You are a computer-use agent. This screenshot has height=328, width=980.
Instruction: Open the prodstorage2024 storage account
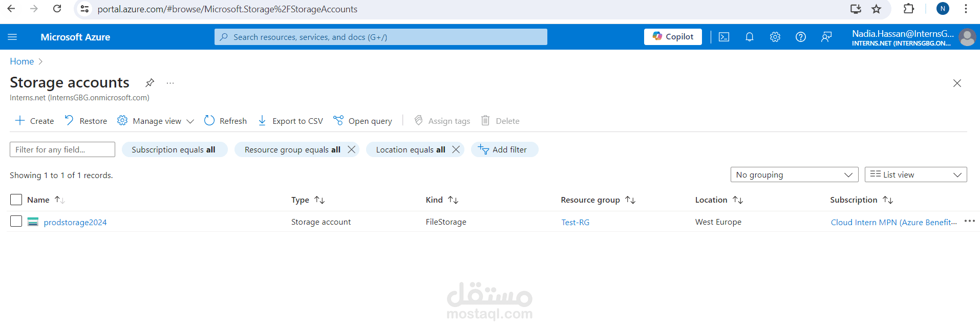pyautogui.click(x=75, y=222)
